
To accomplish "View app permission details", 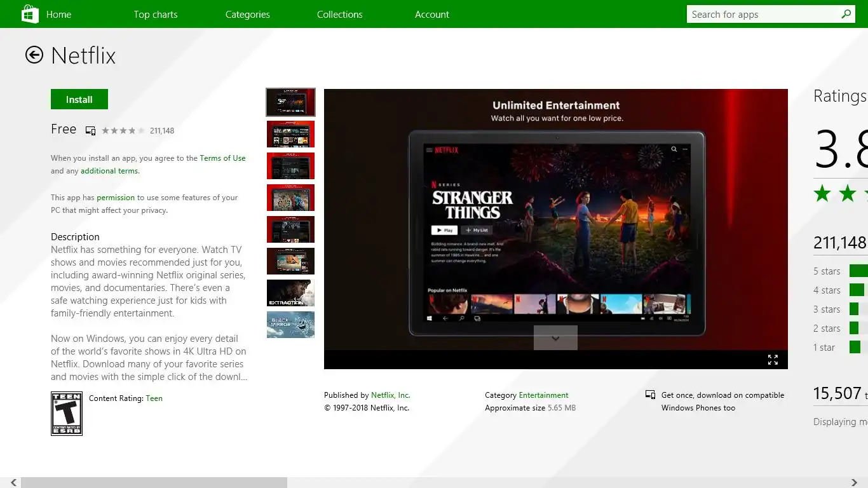I will click(x=116, y=198).
